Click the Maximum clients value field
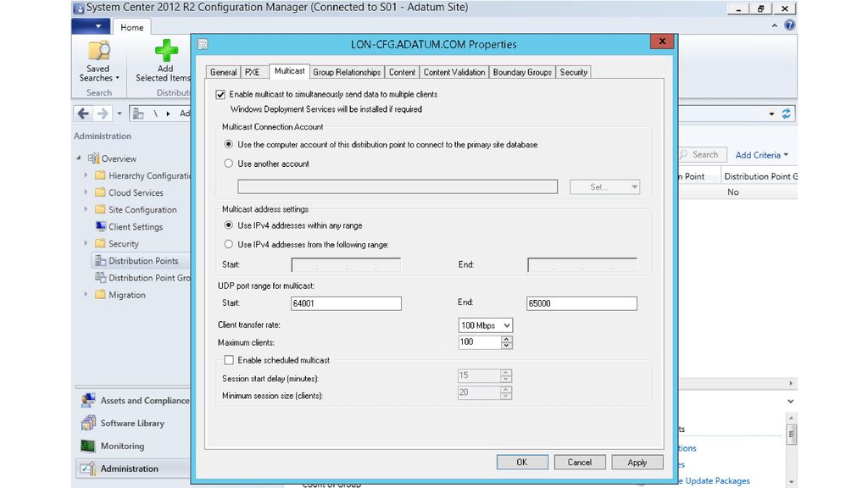This screenshot has width=868, height=488. coord(480,342)
